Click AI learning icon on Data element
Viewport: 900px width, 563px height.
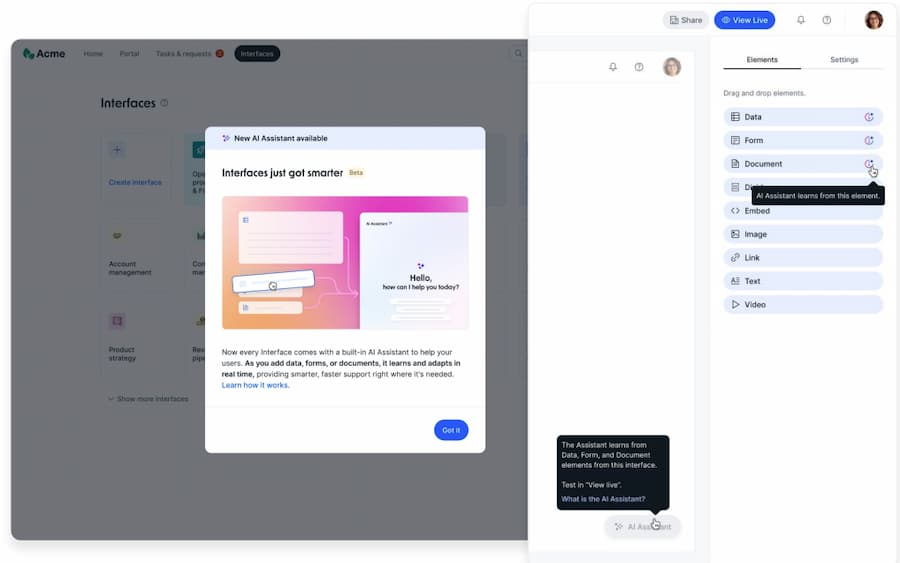tap(869, 117)
